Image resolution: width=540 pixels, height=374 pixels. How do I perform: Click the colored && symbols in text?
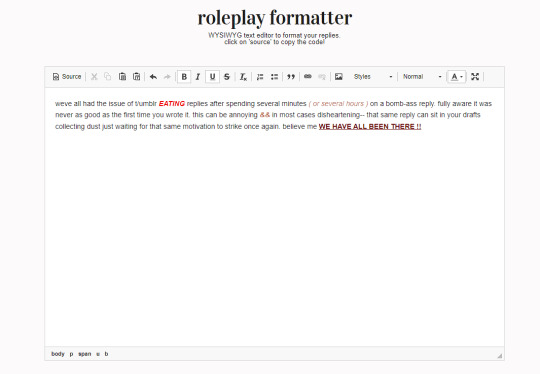tap(264, 115)
